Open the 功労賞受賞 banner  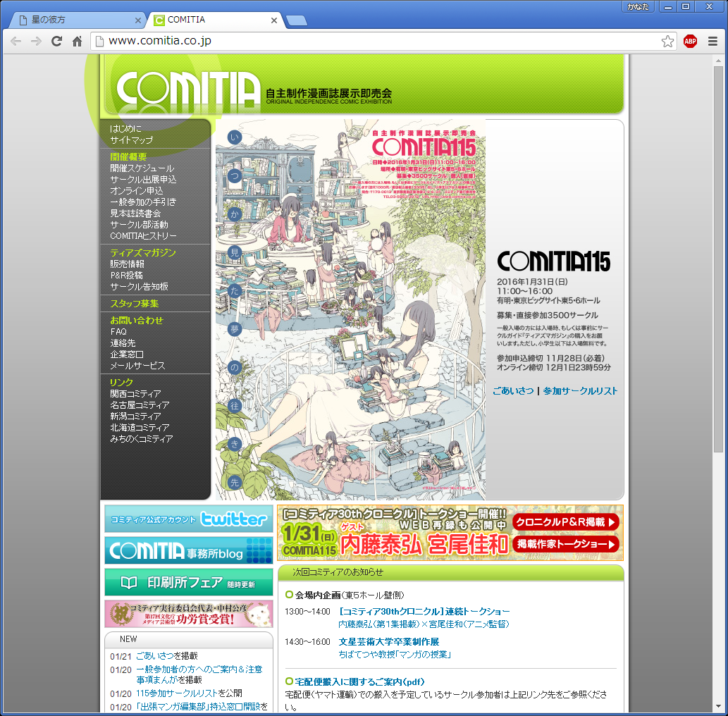click(x=188, y=614)
